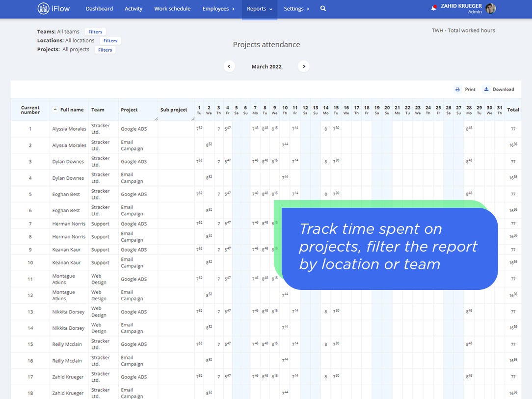Click the Print icon

457,89
